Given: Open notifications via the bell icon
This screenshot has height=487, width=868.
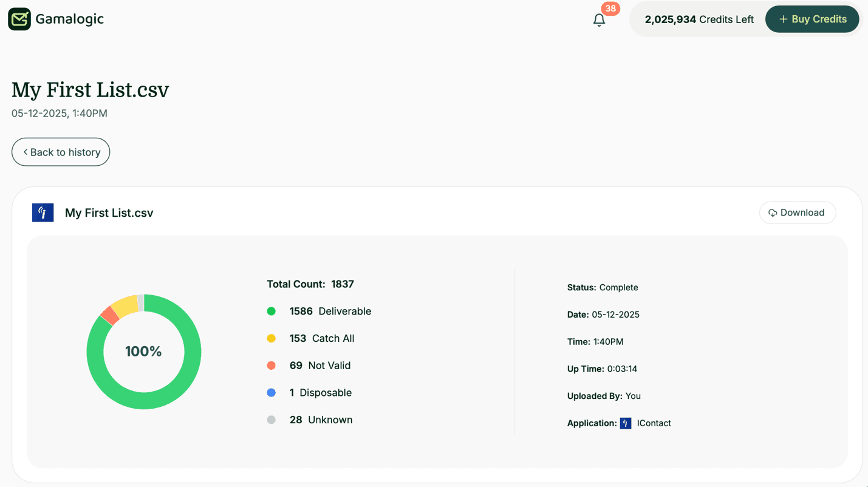Looking at the screenshot, I should click(598, 19).
